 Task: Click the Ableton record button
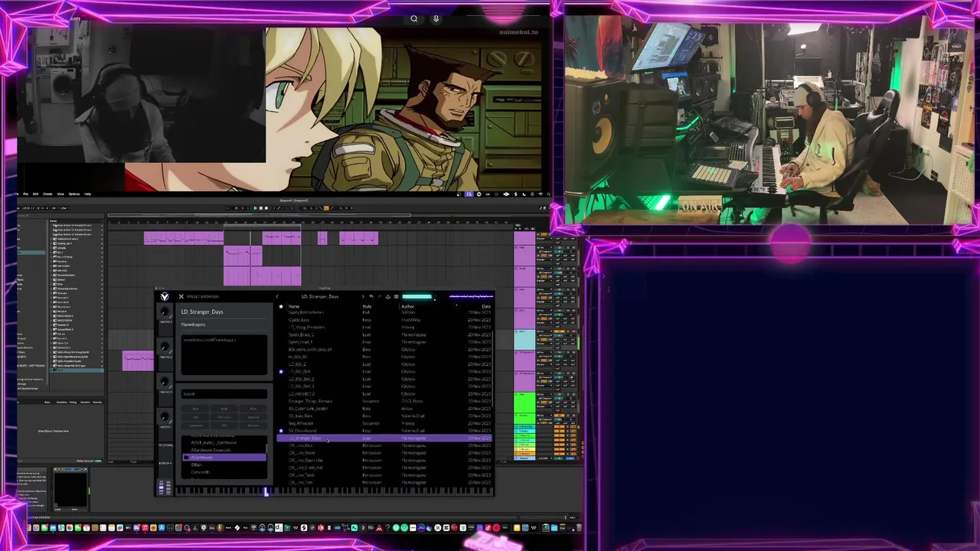click(266, 207)
